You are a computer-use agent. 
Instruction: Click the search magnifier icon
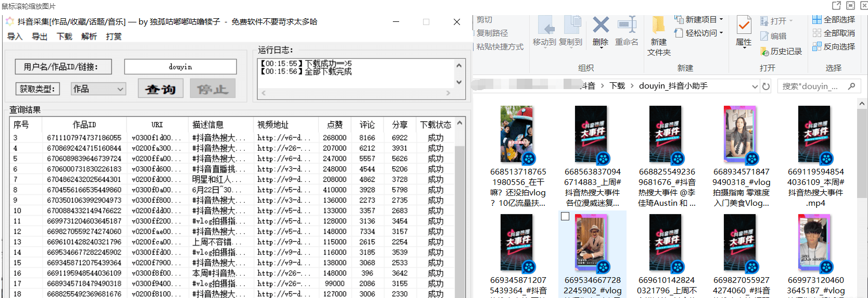851,86
